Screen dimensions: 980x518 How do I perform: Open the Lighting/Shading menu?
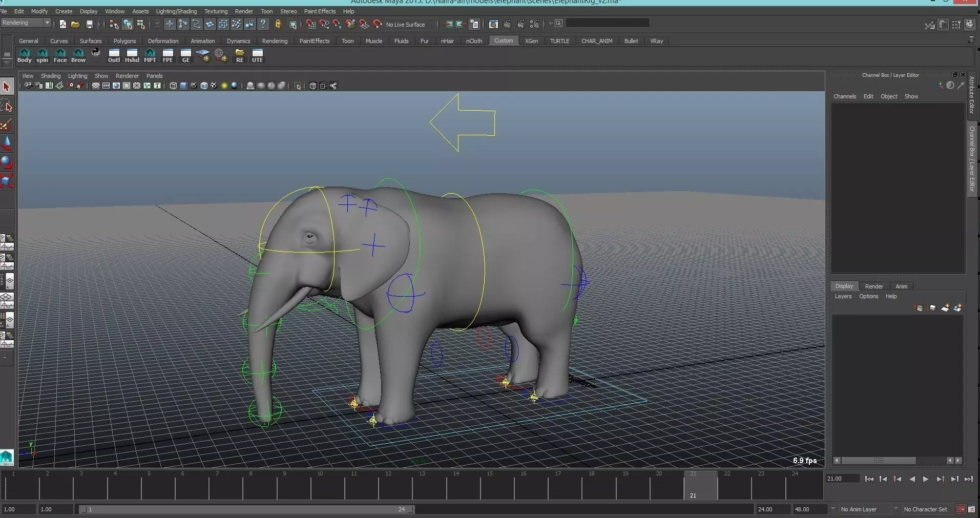point(176,11)
